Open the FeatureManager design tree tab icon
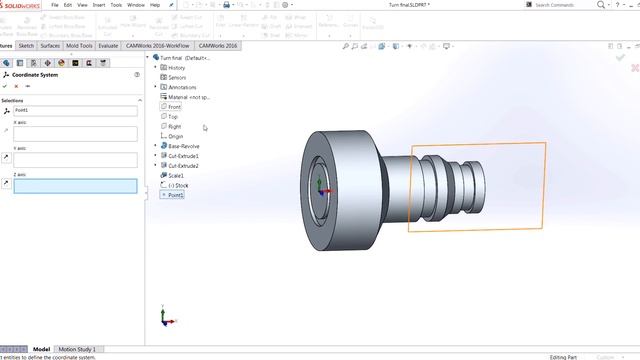Image resolution: width=640 pixels, height=360 pixels. (x=6, y=63)
